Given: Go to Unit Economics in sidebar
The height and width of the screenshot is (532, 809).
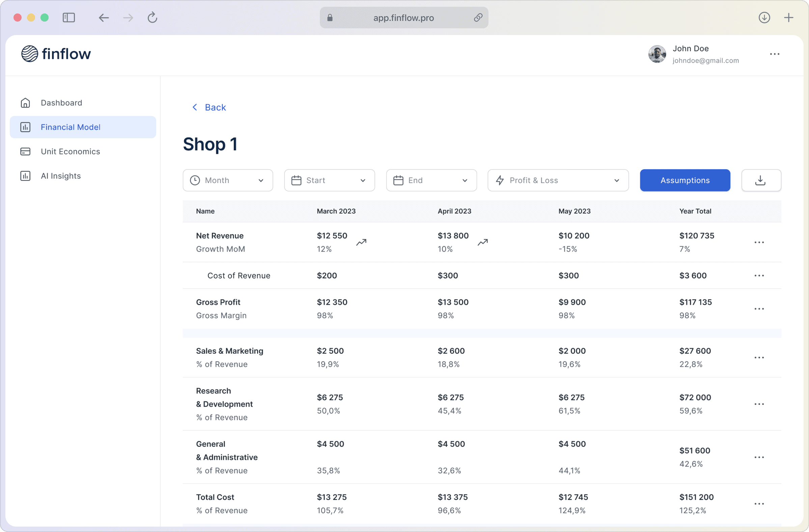Looking at the screenshot, I should click(x=70, y=151).
